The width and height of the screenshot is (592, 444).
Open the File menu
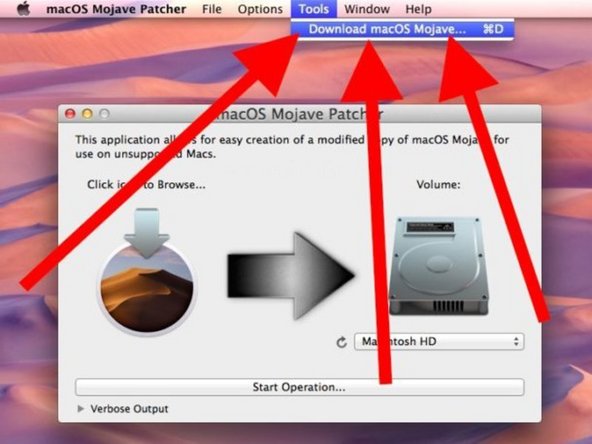pos(211,9)
